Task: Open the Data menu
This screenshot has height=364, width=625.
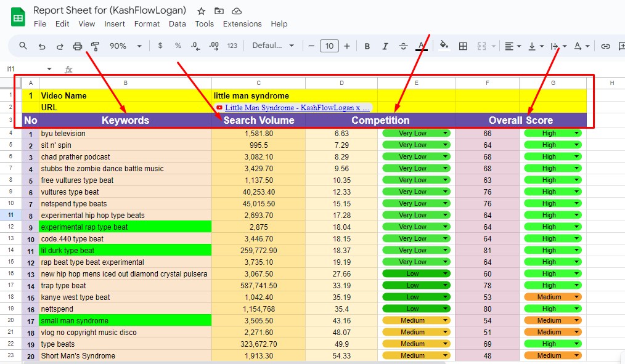Action: click(x=178, y=24)
